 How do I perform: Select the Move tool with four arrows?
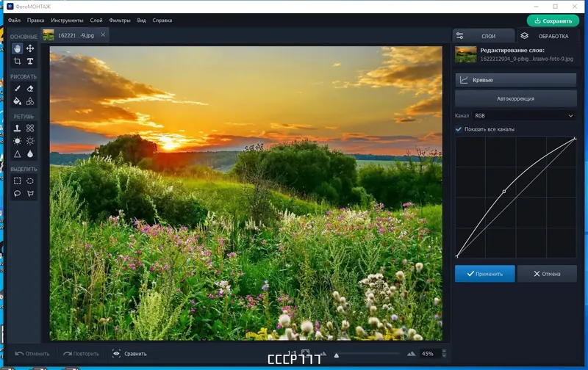tap(30, 48)
